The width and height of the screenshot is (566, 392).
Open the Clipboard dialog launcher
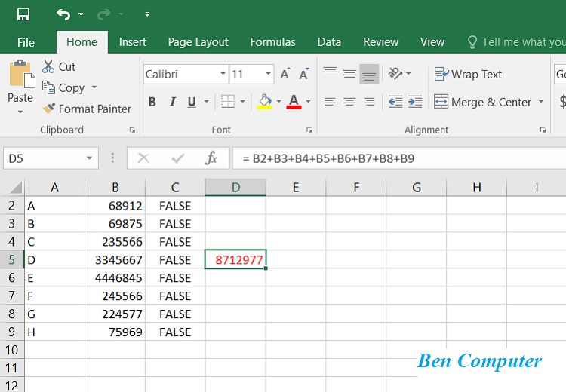tap(133, 130)
